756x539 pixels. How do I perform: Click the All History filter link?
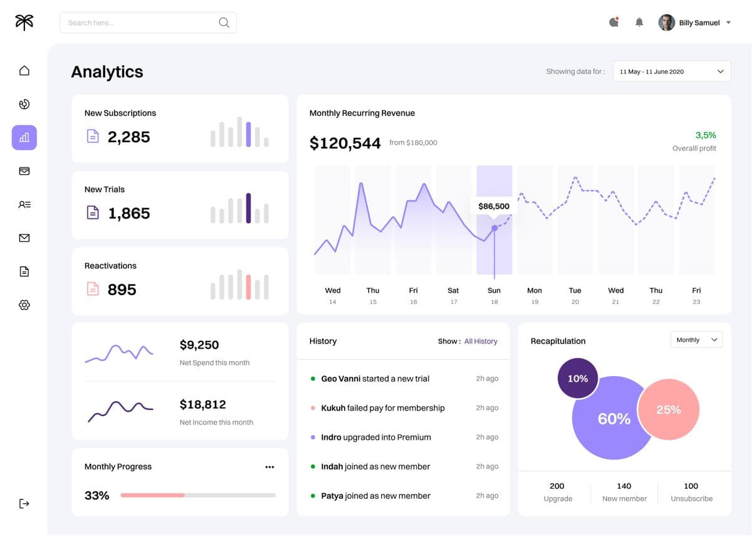tap(481, 342)
